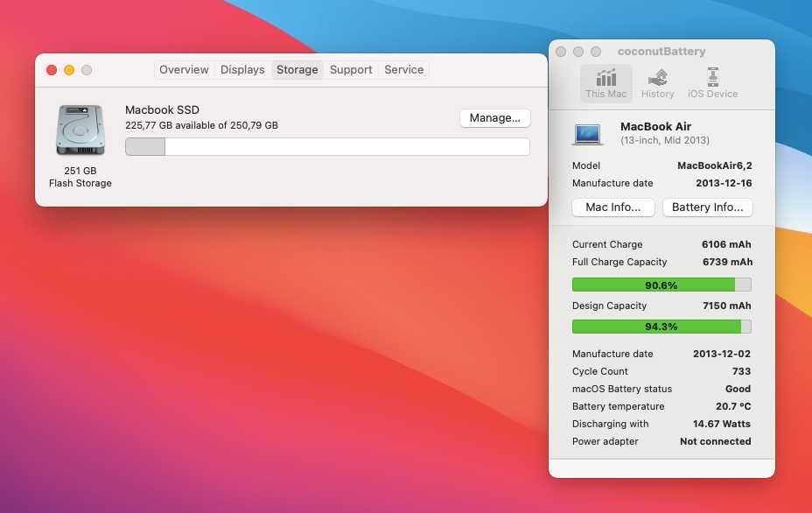Screen dimensions: 812x513
Task: Click the 2013-12-02 battery manufacture date
Action: (x=722, y=354)
